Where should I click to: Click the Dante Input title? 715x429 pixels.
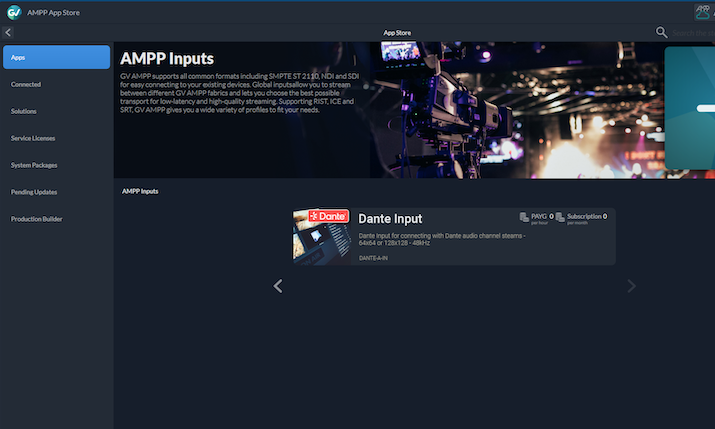click(390, 219)
